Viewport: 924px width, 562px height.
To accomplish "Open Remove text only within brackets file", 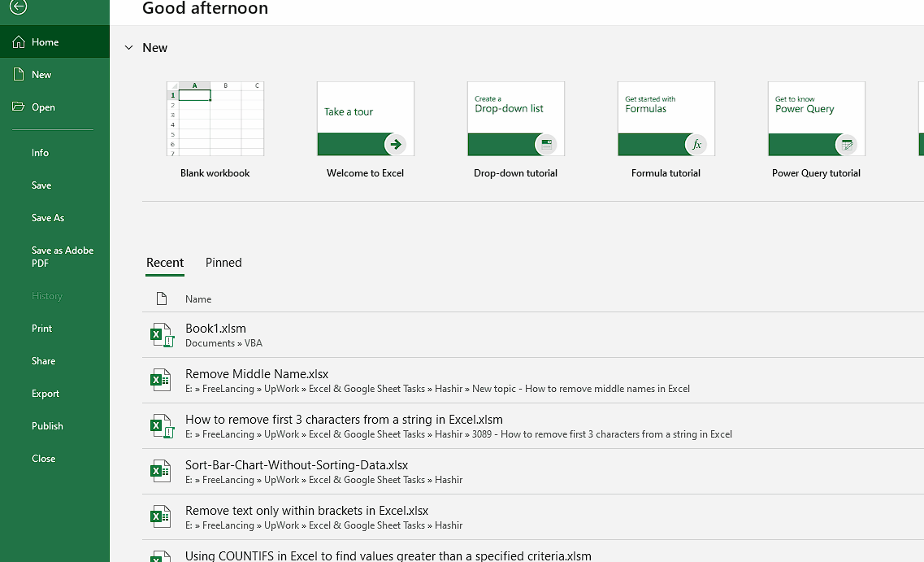I will [533, 516].
